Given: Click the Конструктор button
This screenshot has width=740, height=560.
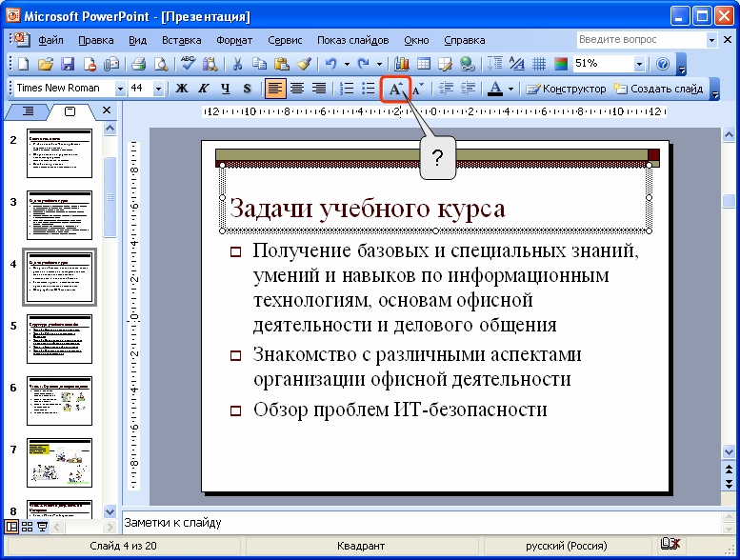Looking at the screenshot, I should 566,89.
